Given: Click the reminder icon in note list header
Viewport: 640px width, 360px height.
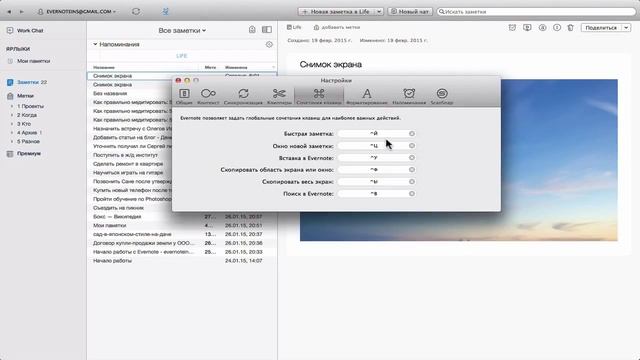Looking at the screenshot, I should [252, 30].
